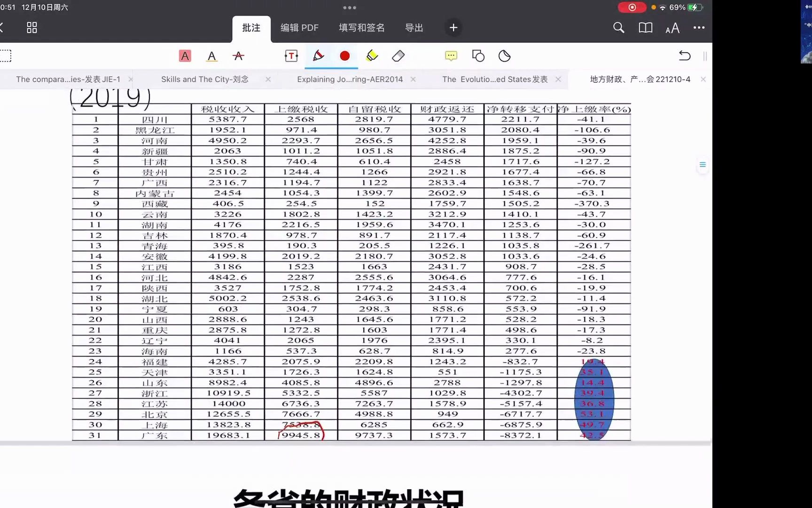Tap the 自留税收 column header
The width and height of the screenshot is (812, 508).
click(375, 109)
